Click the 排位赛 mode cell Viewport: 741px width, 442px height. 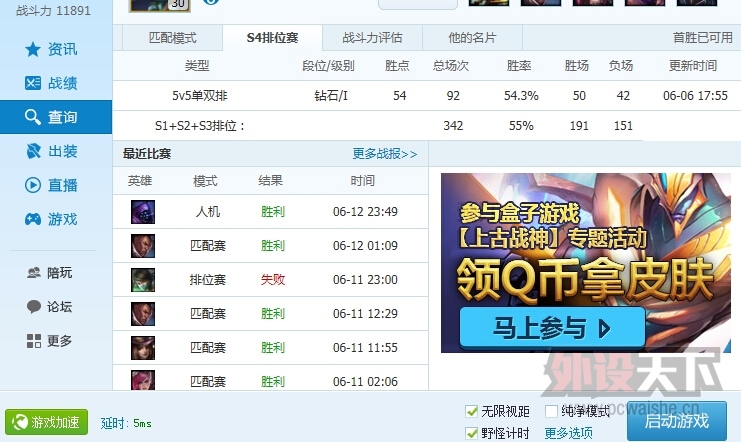click(x=208, y=280)
